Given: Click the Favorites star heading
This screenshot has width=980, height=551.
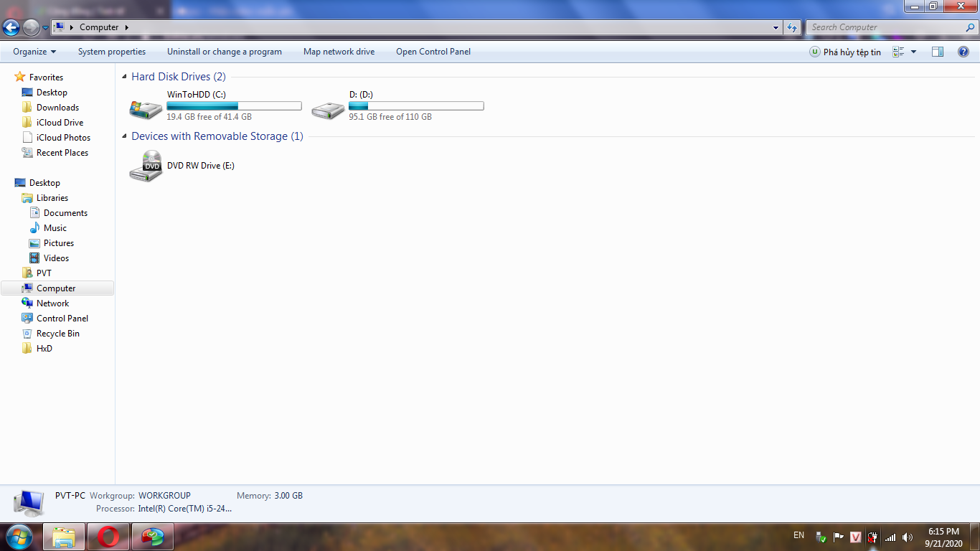Looking at the screenshot, I should tap(39, 77).
